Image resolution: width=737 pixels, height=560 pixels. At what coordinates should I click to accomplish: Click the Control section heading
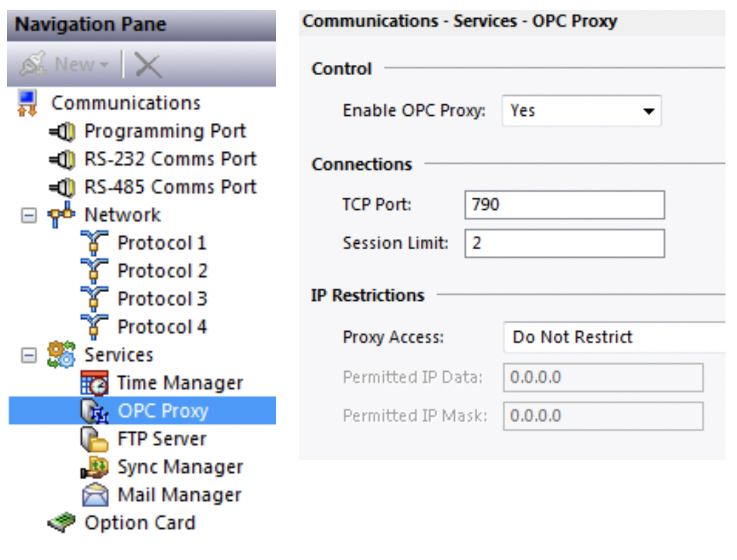pyautogui.click(x=342, y=69)
